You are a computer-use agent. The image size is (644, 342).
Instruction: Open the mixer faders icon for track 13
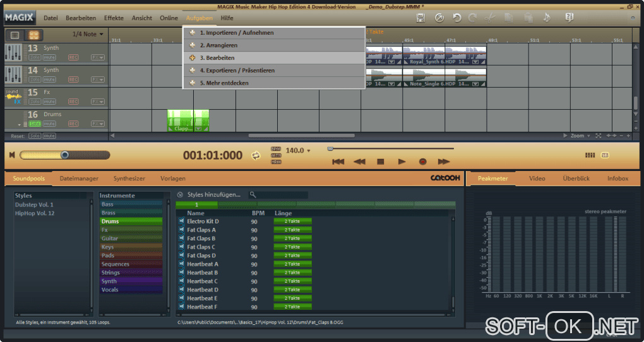click(x=13, y=53)
